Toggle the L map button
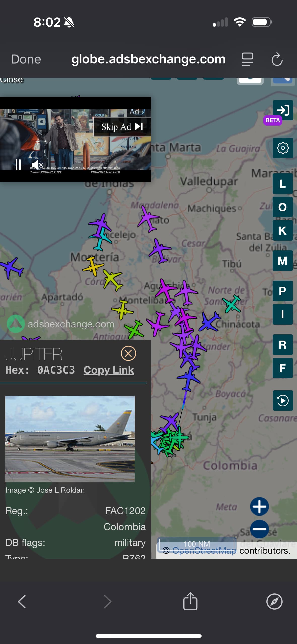Screen dimensions: 297x644 (283, 184)
